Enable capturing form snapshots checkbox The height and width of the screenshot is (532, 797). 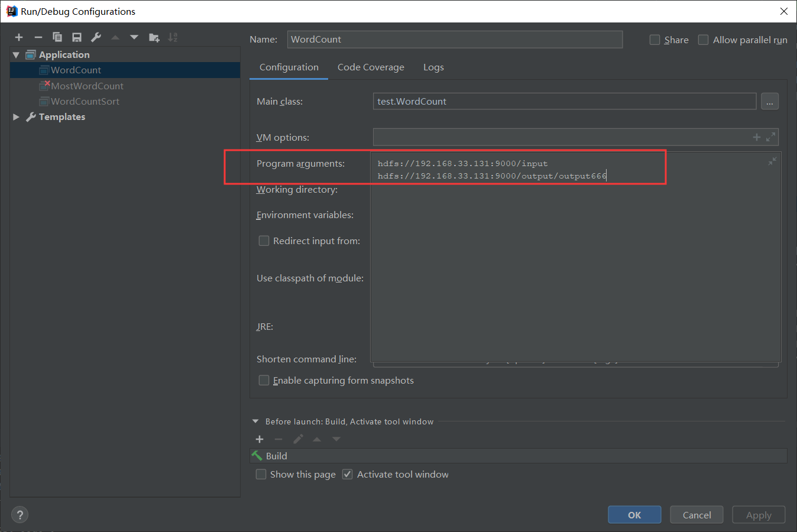tap(264, 380)
